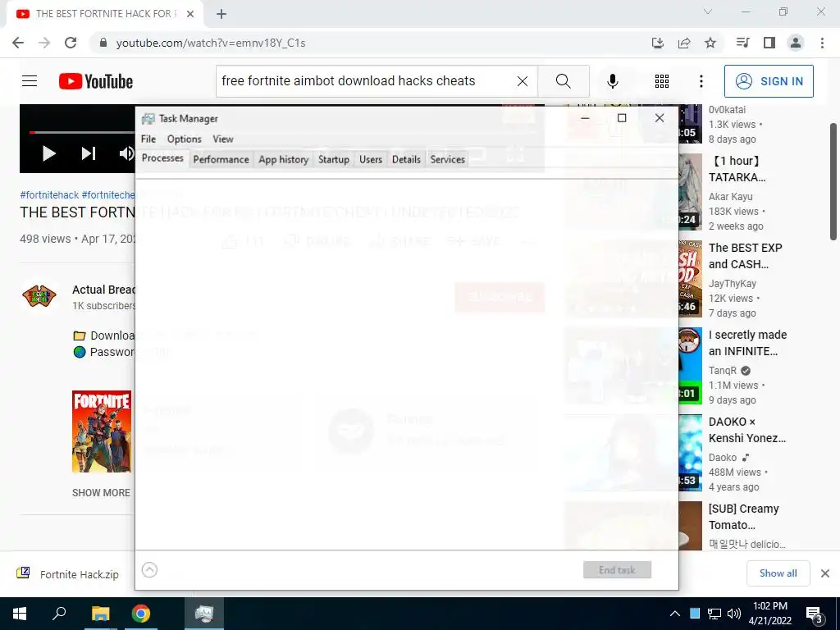Play the video with the play button
The image size is (840, 630).
48,153
